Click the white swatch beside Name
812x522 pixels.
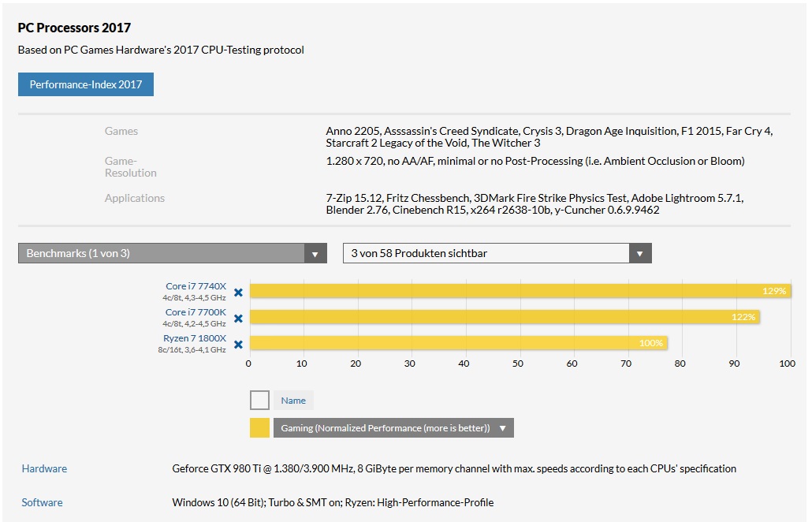point(259,401)
